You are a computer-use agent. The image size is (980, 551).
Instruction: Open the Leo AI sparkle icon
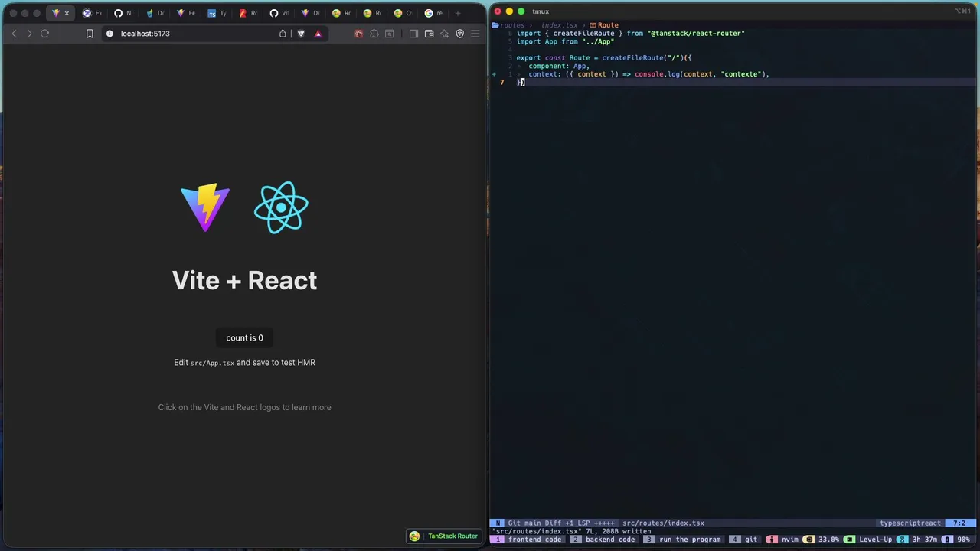pos(444,34)
